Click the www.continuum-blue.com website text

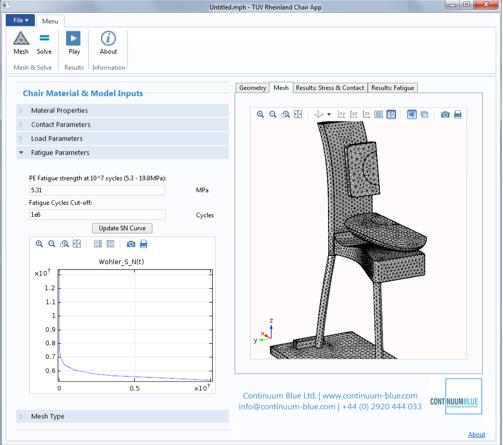[370, 396]
